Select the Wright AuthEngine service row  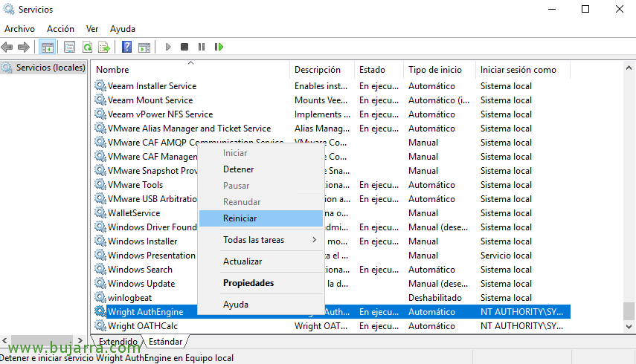[331, 312]
